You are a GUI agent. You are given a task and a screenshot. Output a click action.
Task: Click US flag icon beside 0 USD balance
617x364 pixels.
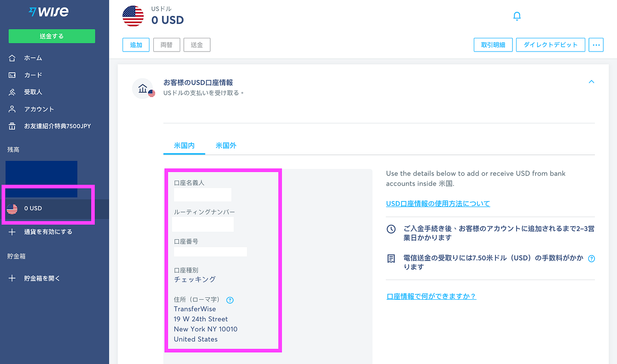point(12,209)
